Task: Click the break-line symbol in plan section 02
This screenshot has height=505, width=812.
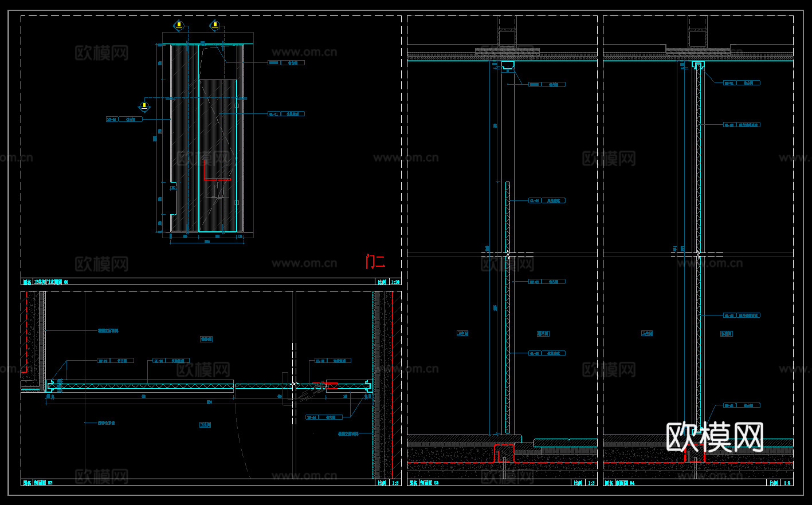Action: [x=294, y=385]
